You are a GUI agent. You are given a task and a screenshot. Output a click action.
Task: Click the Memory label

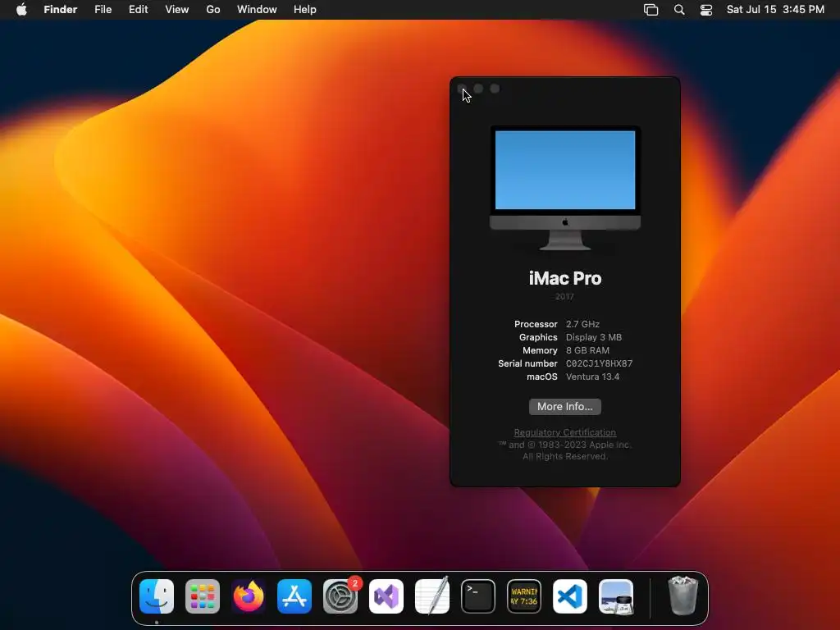540,350
